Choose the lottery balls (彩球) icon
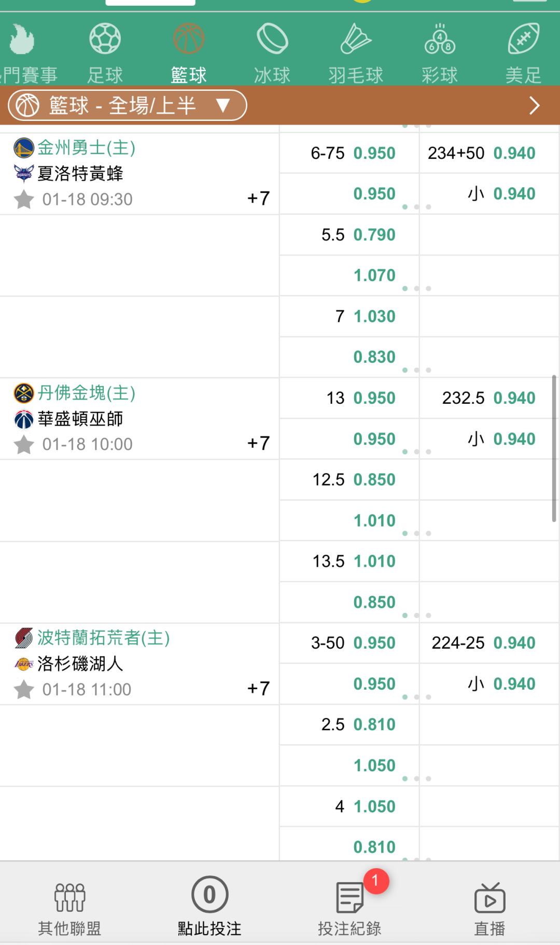560x945 pixels. point(440,39)
